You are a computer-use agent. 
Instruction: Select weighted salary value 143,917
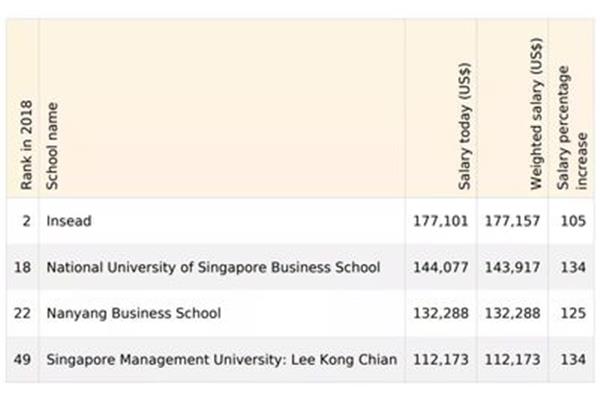pyautogui.click(x=512, y=267)
